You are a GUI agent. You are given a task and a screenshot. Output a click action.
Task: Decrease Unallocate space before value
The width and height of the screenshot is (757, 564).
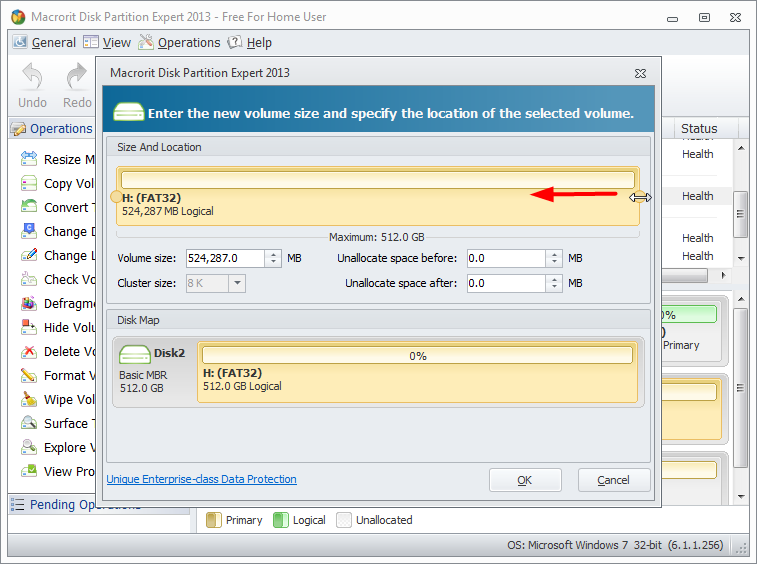click(x=554, y=263)
